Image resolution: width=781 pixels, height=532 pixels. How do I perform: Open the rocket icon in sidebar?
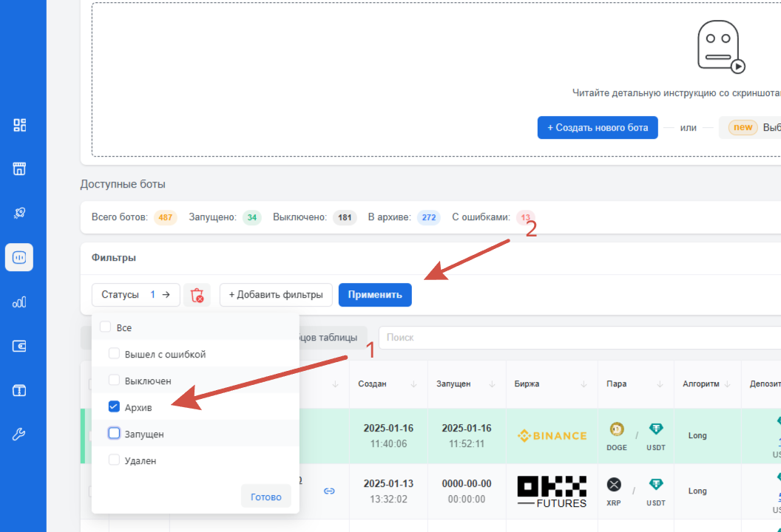tap(19, 213)
